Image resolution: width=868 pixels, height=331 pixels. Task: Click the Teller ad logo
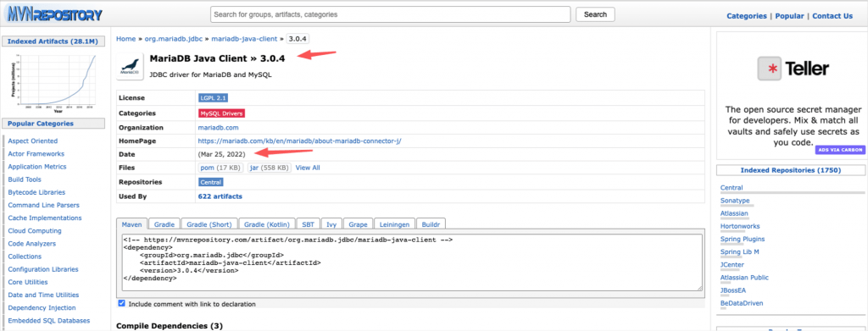793,69
